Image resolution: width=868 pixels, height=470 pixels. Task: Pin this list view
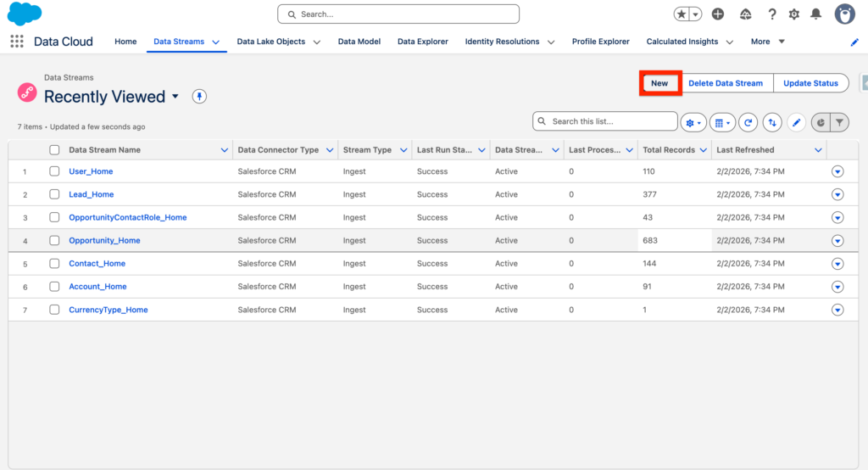pos(199,97)
